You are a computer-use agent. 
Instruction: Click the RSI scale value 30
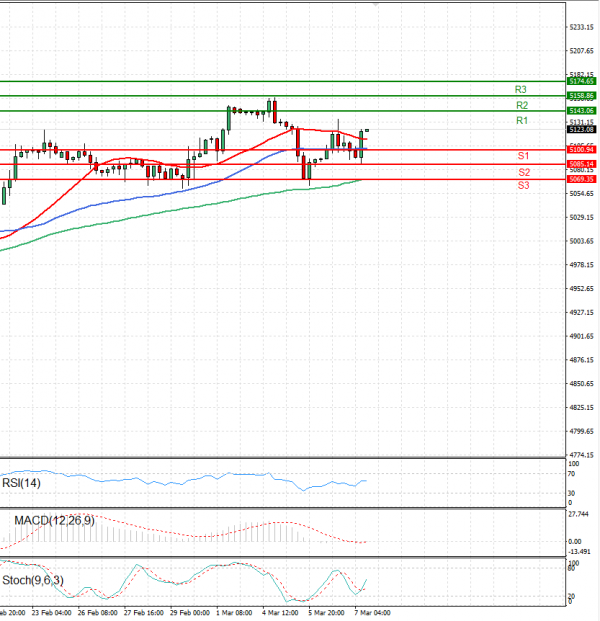pyautogui.click(x=571, y=493)
